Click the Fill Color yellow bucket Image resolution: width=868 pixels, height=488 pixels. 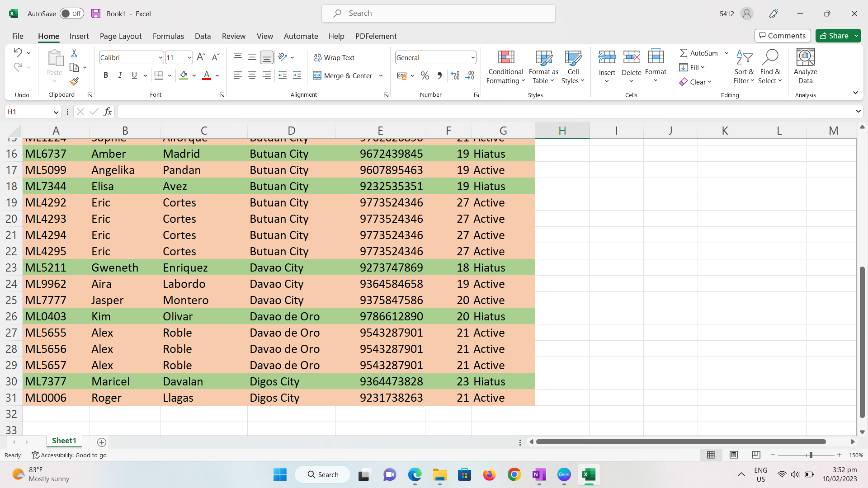coord(184,75)
